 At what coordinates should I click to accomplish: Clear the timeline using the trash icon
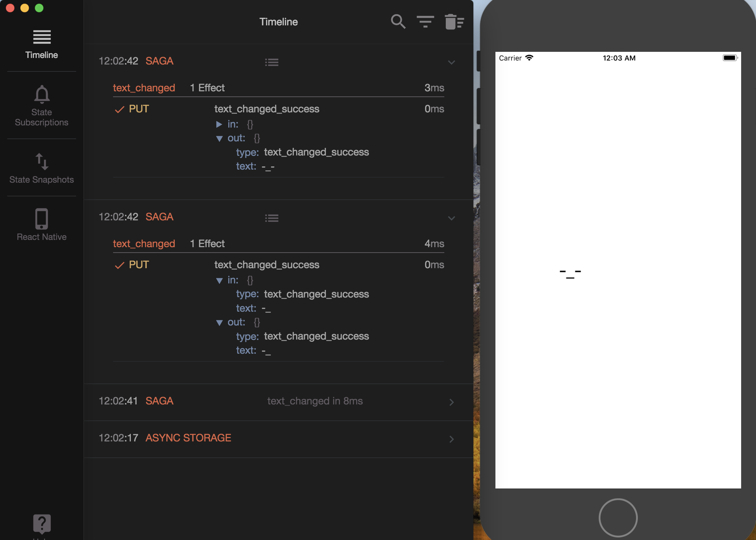click(453, 21)
